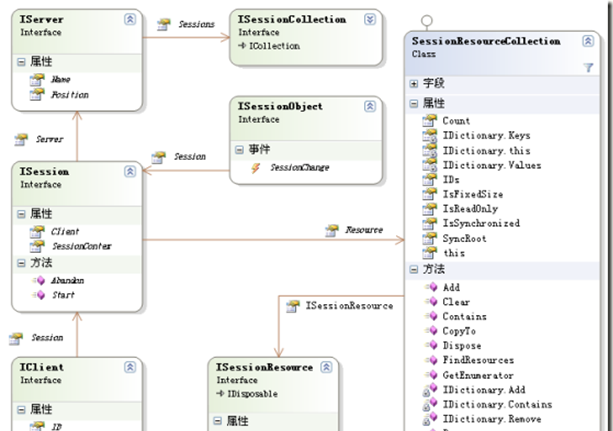Click the Sessions association property icon
This screenshot has height=431, width=613.
coord(164,24)
